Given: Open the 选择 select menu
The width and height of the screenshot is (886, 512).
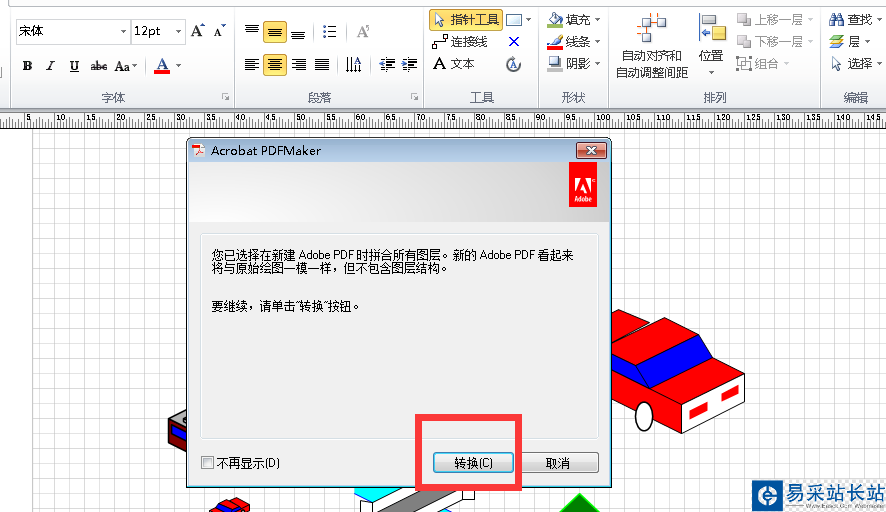Looking at the screenshot, I should [855, 64].
